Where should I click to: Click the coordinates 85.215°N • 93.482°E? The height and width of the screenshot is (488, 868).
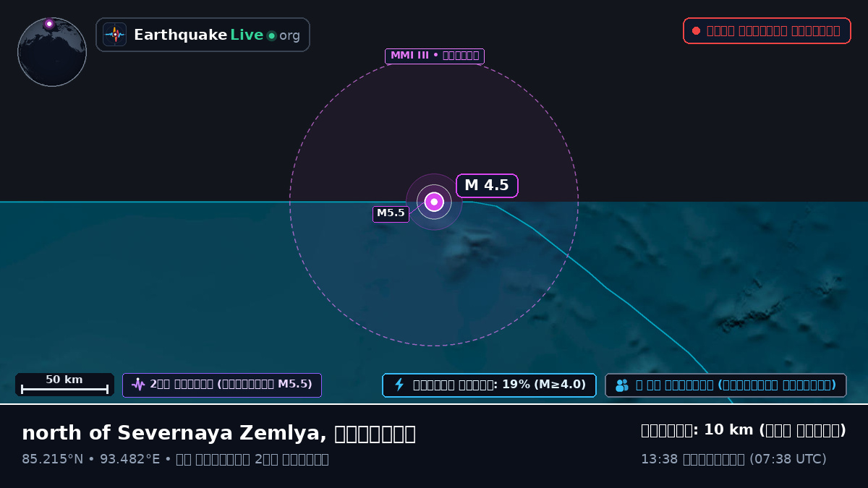click(x=90, y=459)
